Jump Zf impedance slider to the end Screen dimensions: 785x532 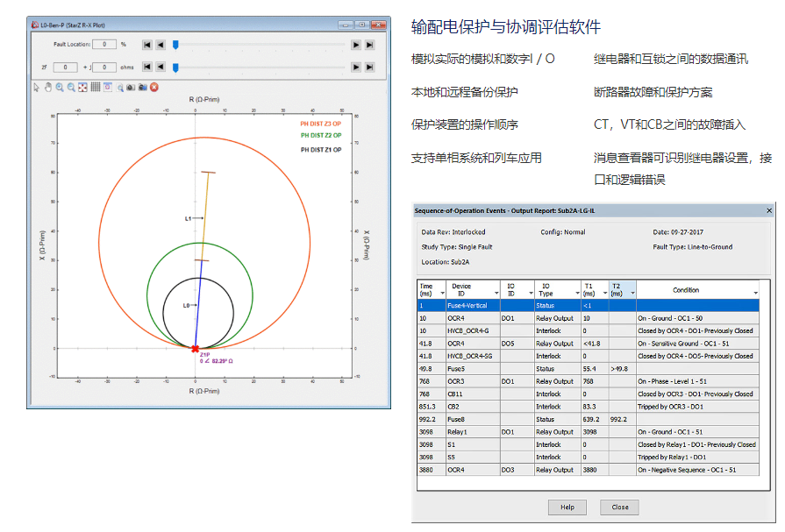369,67
